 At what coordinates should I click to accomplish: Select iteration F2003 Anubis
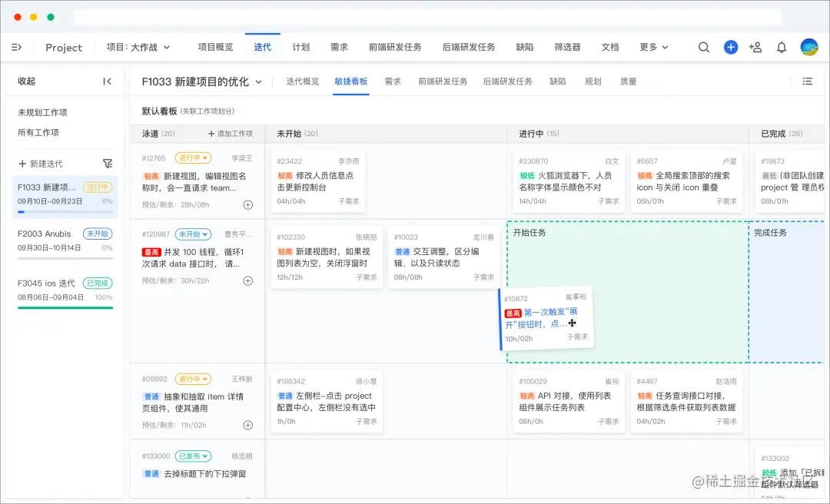point(65,243)
